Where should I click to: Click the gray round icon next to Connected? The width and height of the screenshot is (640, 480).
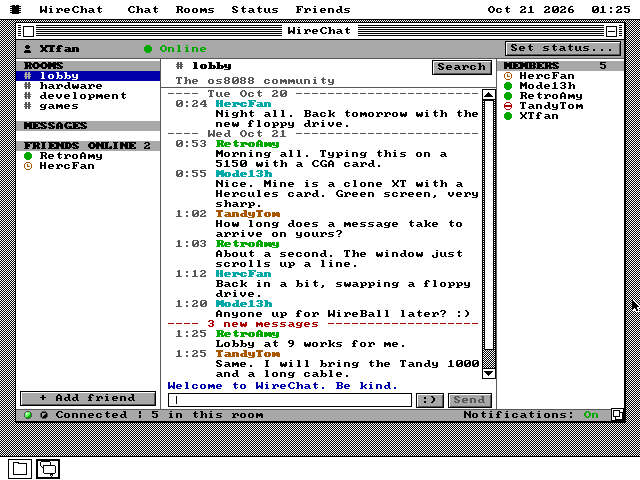pyautogui.click(x=44, y=415)
